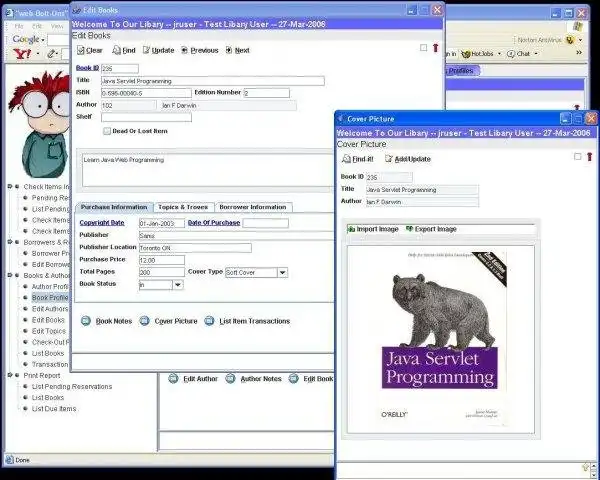Open List Item Transactions globe icon
Viewport: 600px width, 480px height.
[x=209, y=321]
